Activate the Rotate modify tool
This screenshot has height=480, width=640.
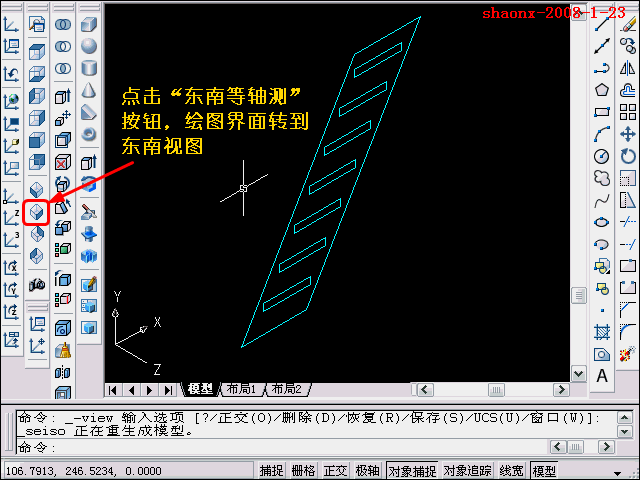[x=628, y=156]
